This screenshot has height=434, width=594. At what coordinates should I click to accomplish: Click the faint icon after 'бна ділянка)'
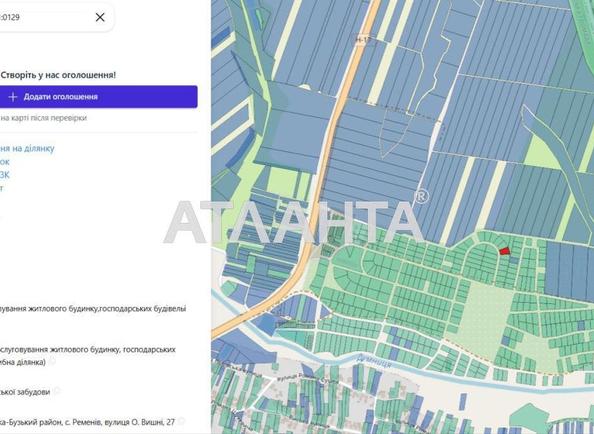tap(52, 361)
